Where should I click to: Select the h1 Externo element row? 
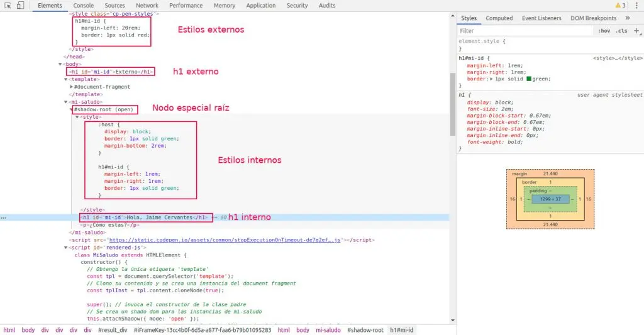(111, 72)
